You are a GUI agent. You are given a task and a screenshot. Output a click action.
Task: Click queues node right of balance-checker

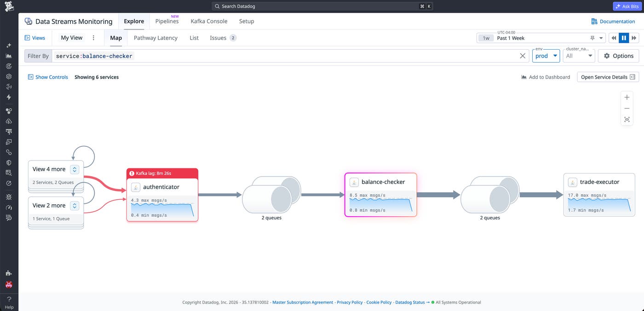coord(489,195)
